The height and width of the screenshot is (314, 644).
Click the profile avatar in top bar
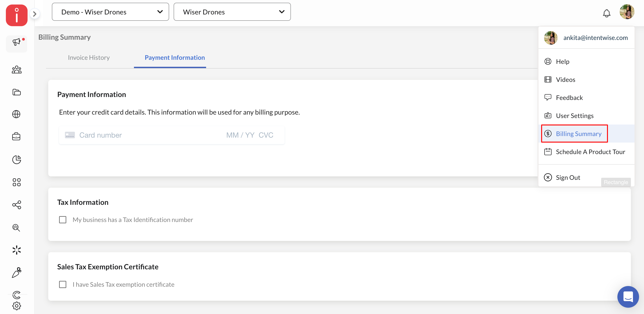pos(627,12)
